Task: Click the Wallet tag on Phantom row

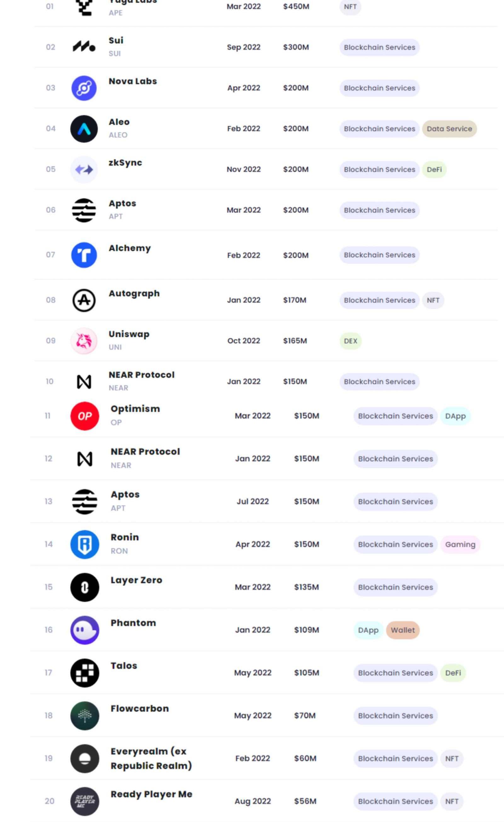Action: (403, 630)
